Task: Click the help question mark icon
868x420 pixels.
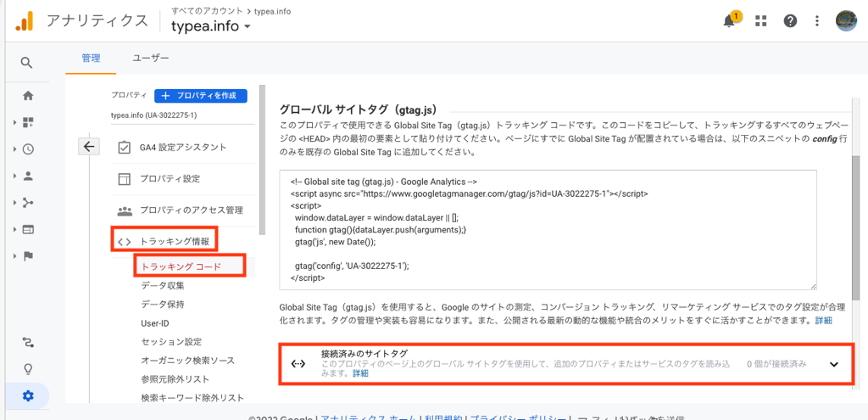Action: [790, 21]
